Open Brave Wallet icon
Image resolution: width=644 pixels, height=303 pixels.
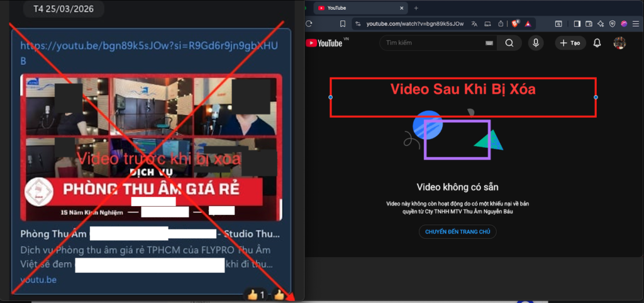click(589, 24)
